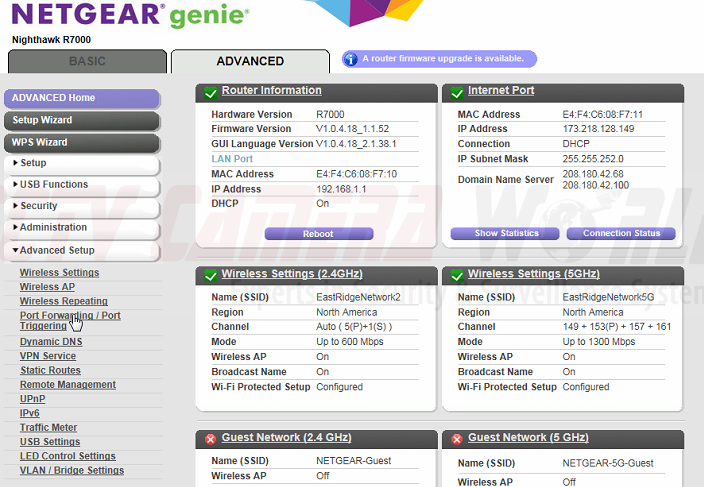Viewport: 704px width, 487px height.
Task: Click the green check icon for 5GHz Wireless Settings
Action: 456,275
